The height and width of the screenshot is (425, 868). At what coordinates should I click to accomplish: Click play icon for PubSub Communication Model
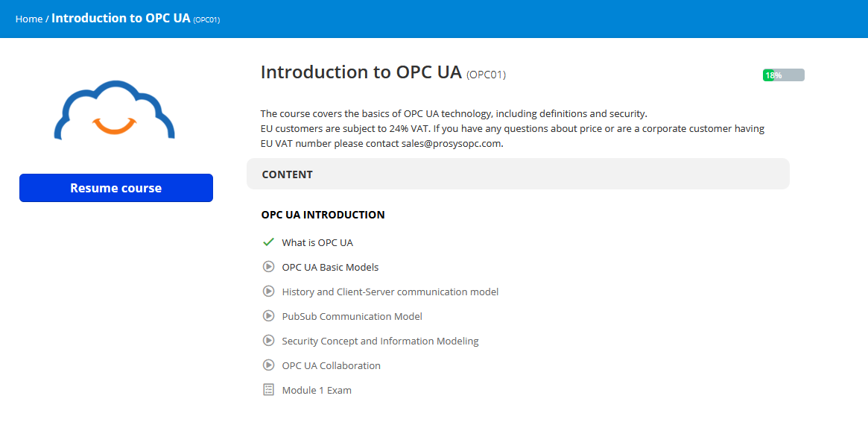(269, 316)
